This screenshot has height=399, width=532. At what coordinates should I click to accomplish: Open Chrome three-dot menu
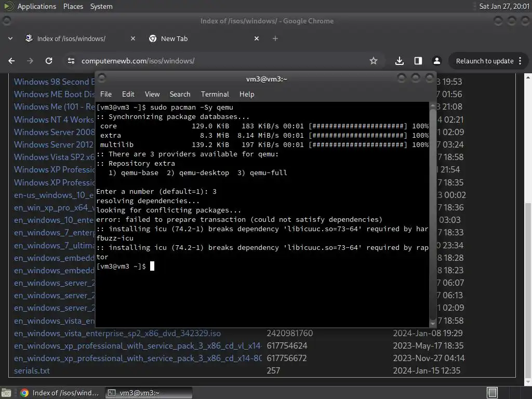(x=520, y=61)
